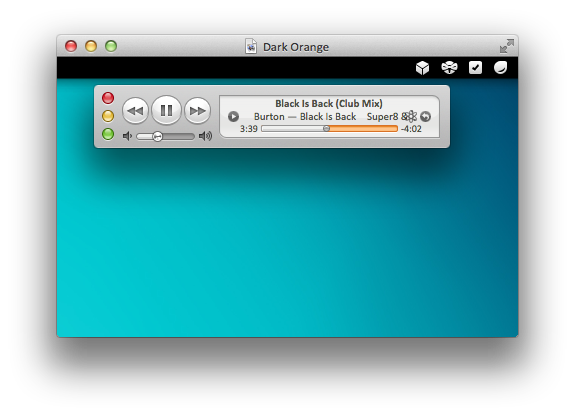Minimize the Dark Orange window with yellow button
The image size is (575, 416).
[x=91, y=46]
